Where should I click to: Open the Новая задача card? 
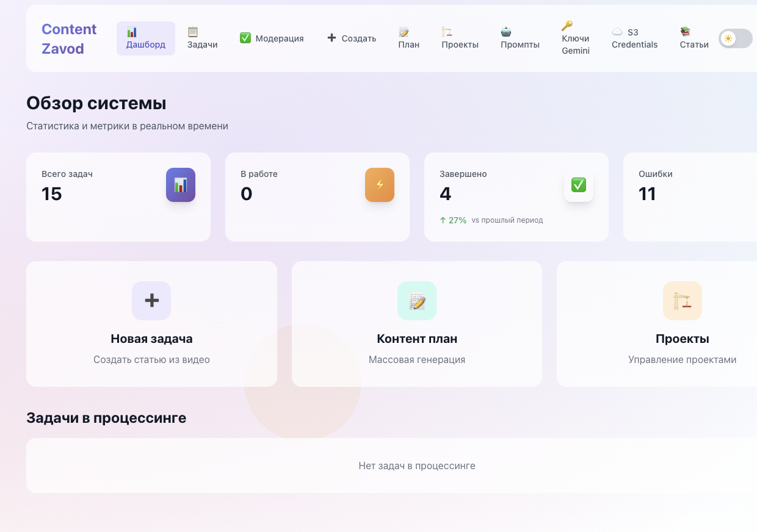pos(151,324)
